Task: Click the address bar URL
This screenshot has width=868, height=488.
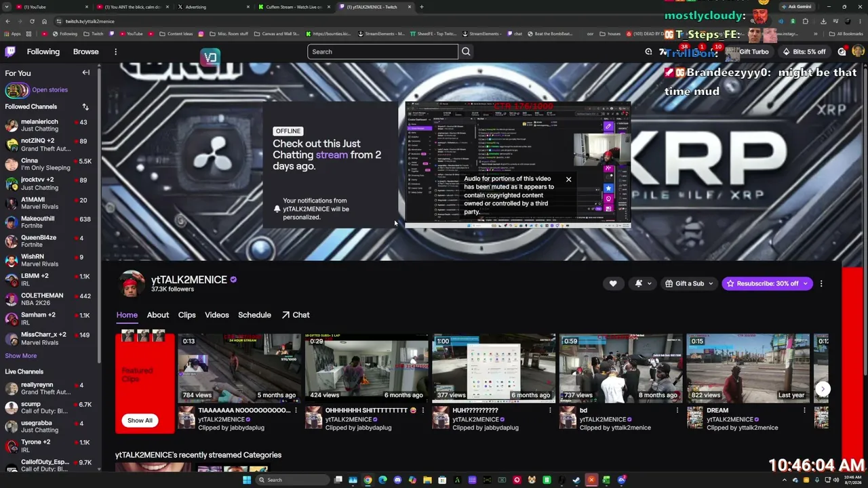Action: tap(90, 21)
